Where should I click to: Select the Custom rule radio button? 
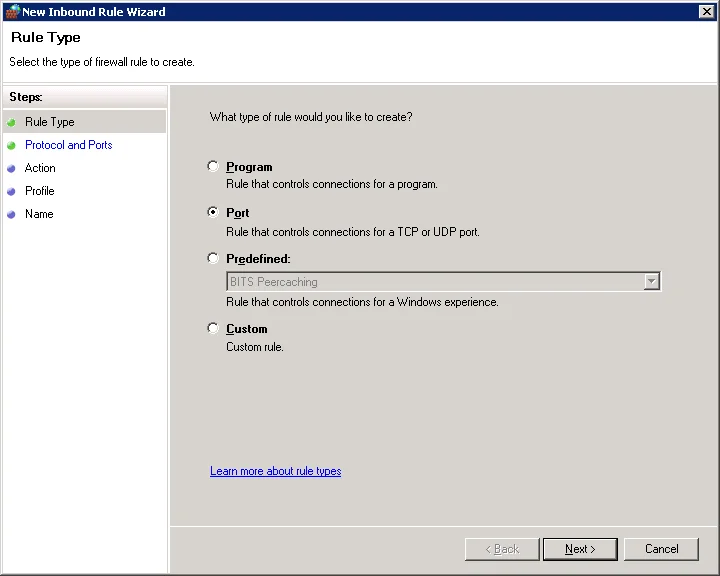coord(213,328)
